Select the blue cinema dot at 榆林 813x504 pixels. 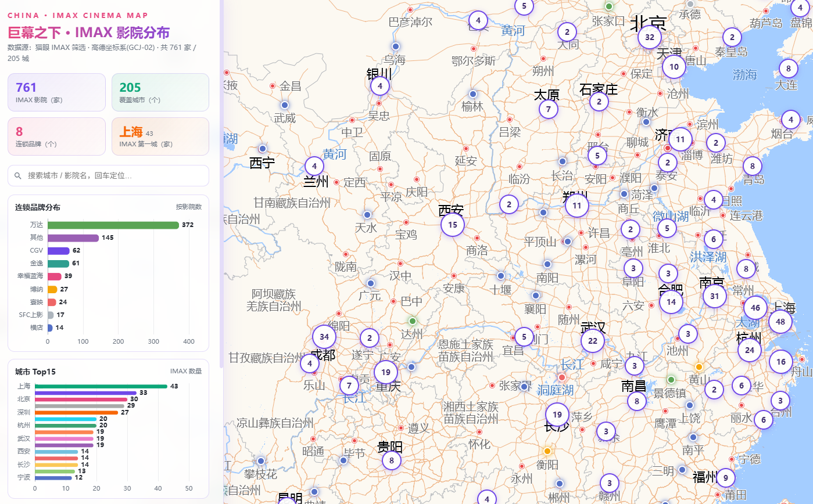(x=473, y=93)
